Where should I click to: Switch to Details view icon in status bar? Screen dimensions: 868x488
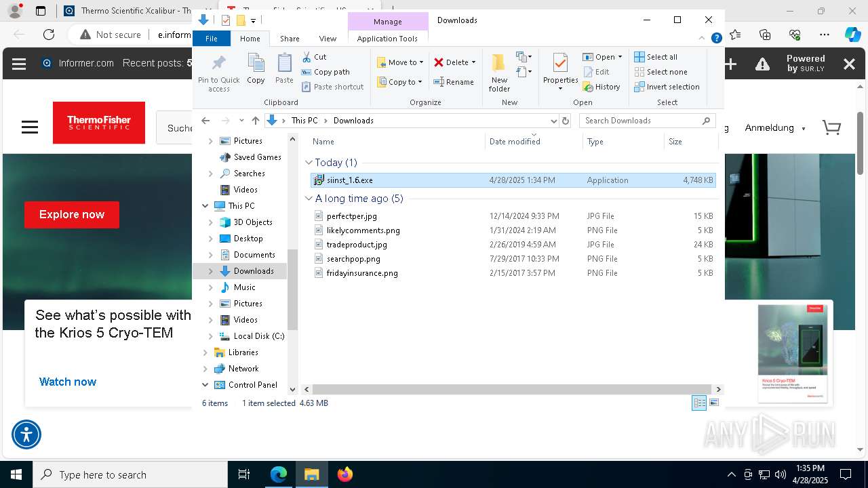point(698,403)
